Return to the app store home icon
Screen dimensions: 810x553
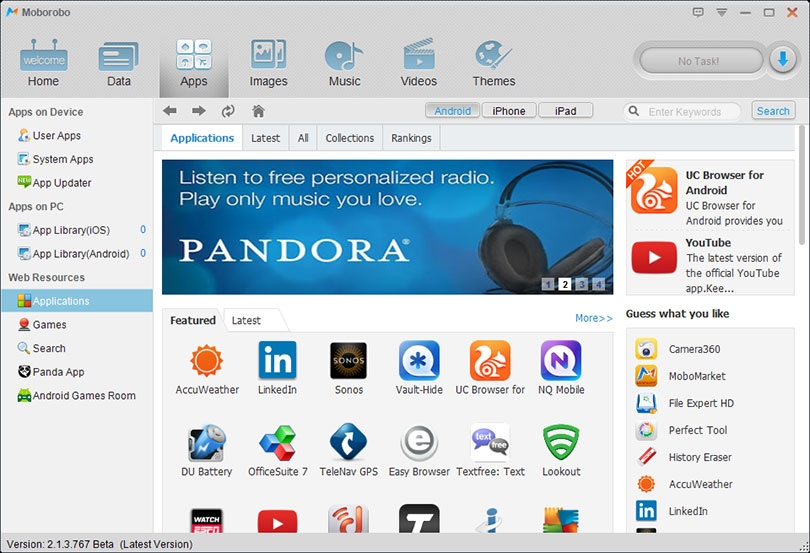[258, 111]
